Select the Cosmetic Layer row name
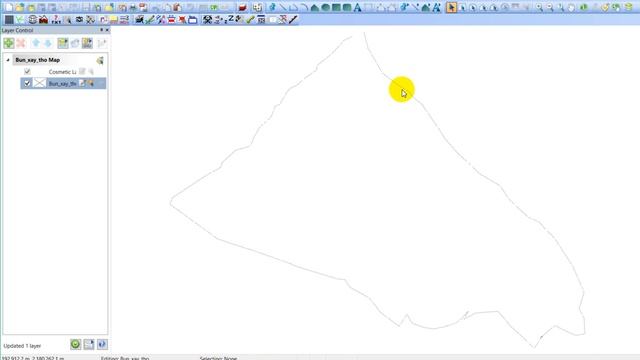Viewport: 640px width, 360px height. (x=62, y=72)
